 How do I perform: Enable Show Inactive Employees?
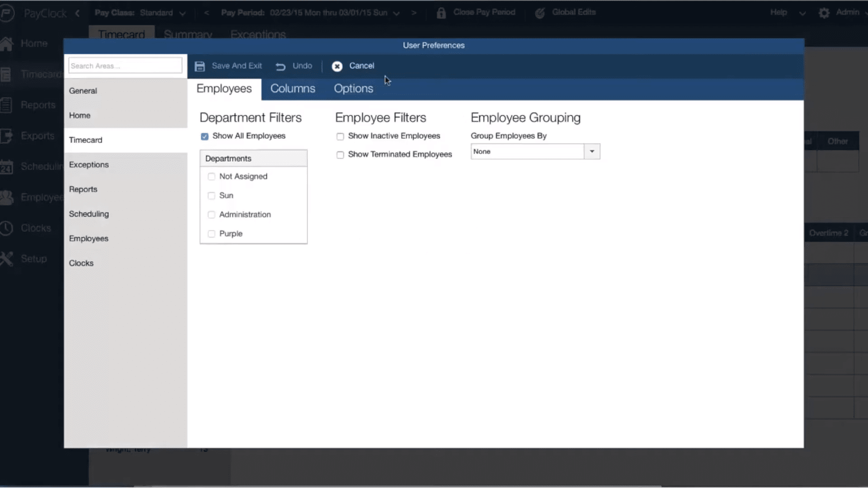[340, 136]
